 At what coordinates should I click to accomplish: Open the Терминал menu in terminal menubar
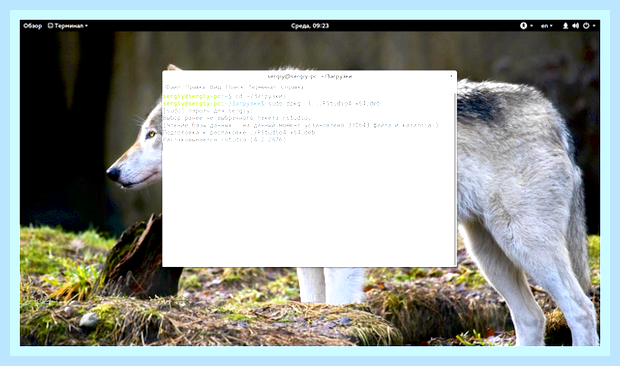coord(262,87)
